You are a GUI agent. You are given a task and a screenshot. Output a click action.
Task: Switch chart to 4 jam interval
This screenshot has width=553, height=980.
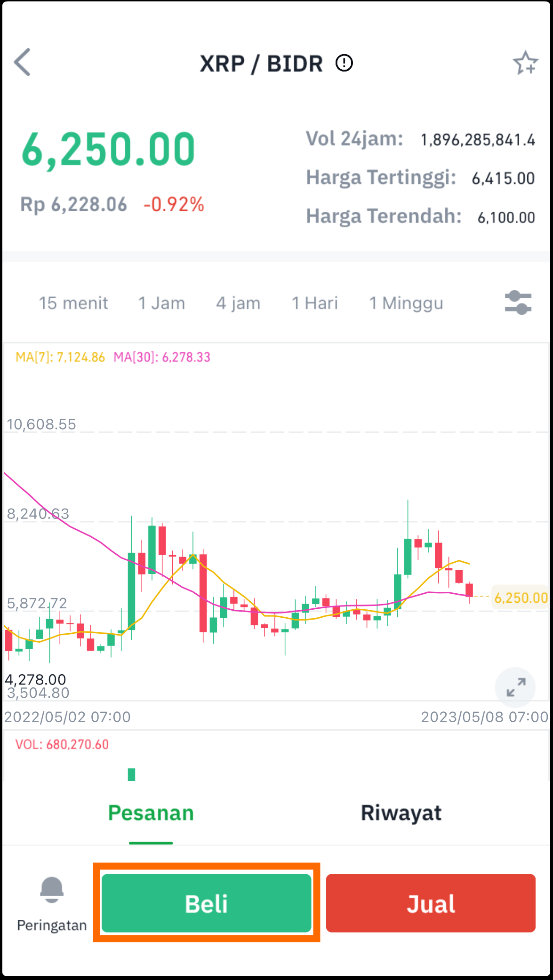click(x=238, y=303)
